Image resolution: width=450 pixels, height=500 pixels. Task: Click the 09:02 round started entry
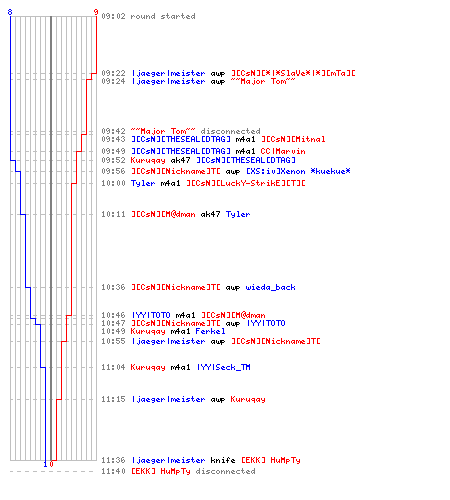click(x=148, y=16)
